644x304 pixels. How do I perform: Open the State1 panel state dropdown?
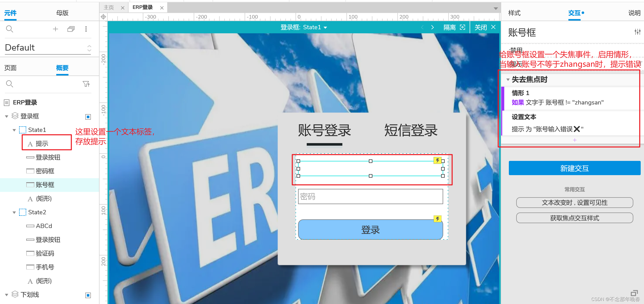coord(325,27)
